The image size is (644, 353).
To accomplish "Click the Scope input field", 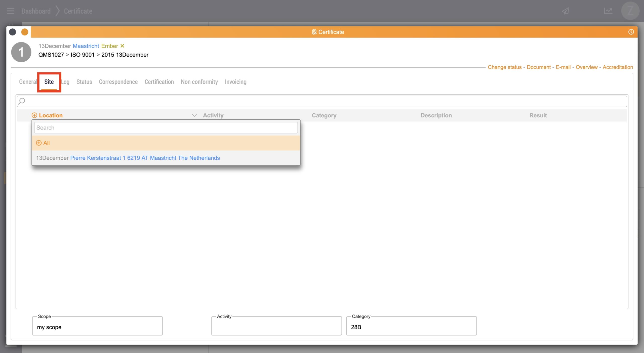I will [x=97, y=327].
